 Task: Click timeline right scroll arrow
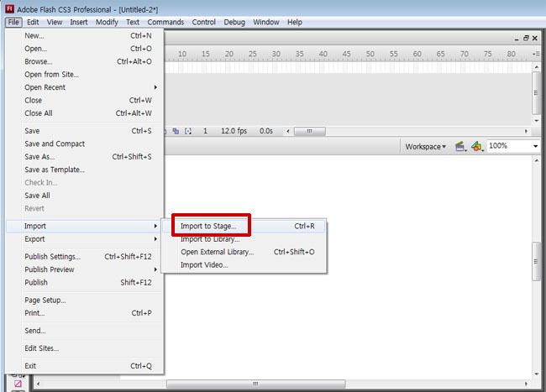click(x=526, y=132)
